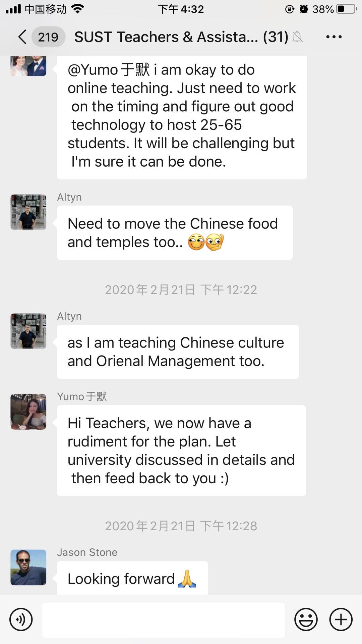
Task: Open the three-dot chat options menu
Action: [334, 37]
